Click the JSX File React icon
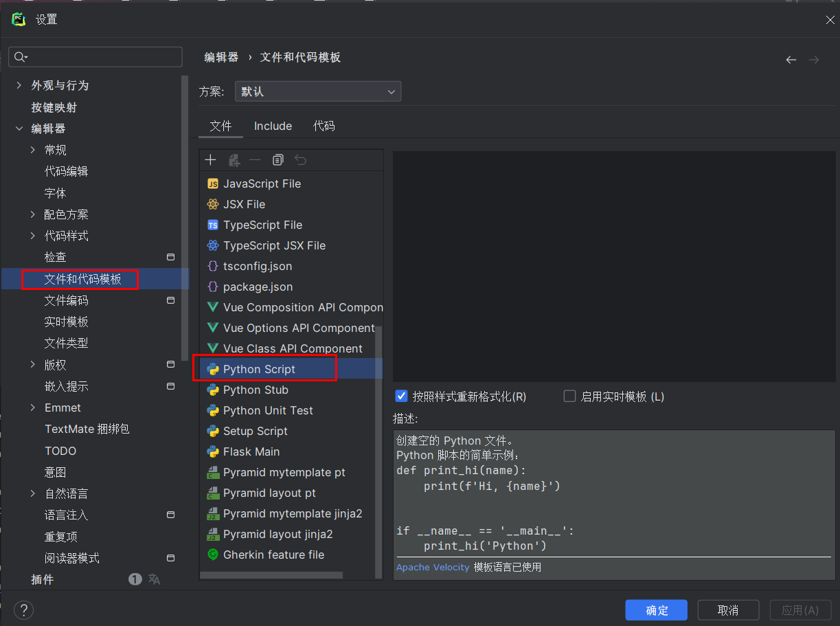Image resolution: width=840 pixels, height=626 pixels. point(213,204)
